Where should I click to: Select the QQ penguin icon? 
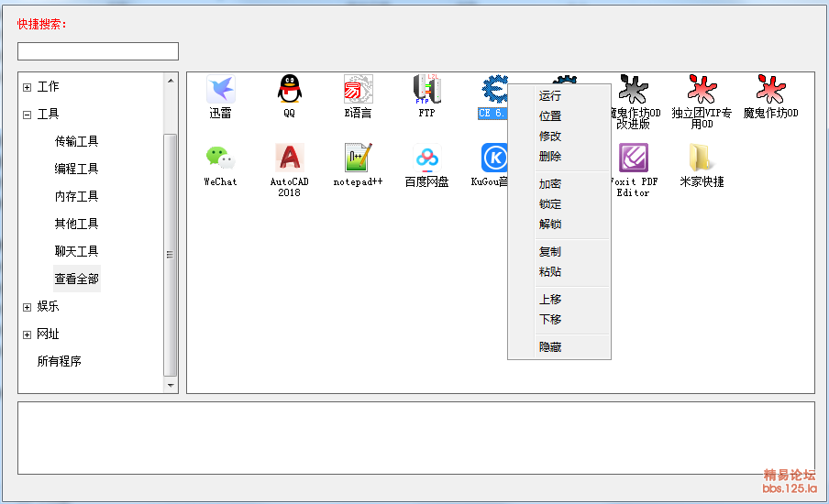tap(289, 89)
